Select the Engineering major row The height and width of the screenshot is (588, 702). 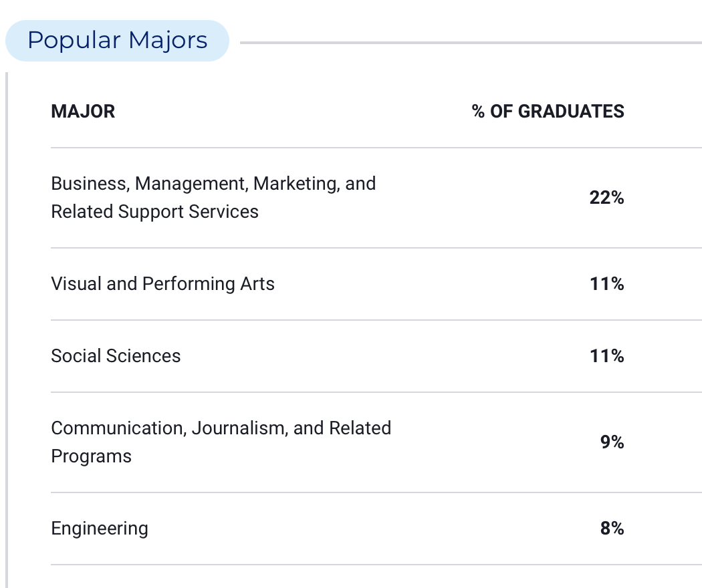[376, 529]
